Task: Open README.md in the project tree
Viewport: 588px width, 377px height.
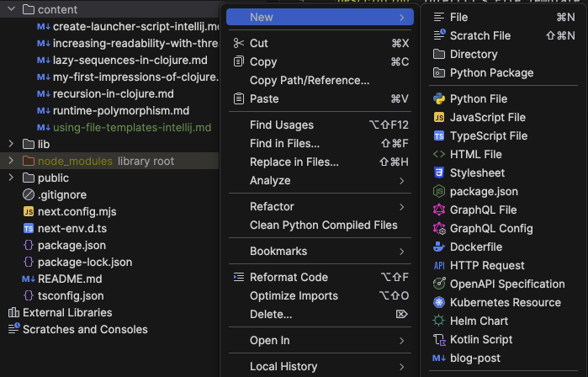Action: (x=69, y=279)
